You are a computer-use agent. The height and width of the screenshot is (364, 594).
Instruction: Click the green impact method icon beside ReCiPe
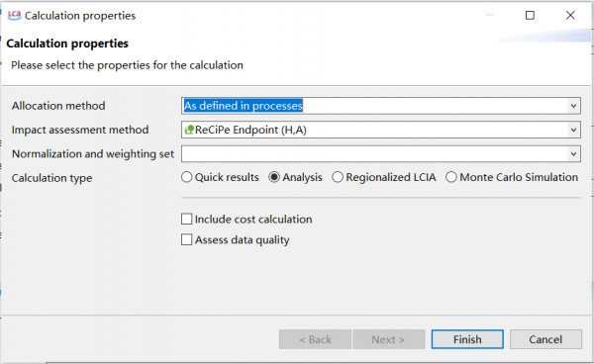(x=189, y=131)
